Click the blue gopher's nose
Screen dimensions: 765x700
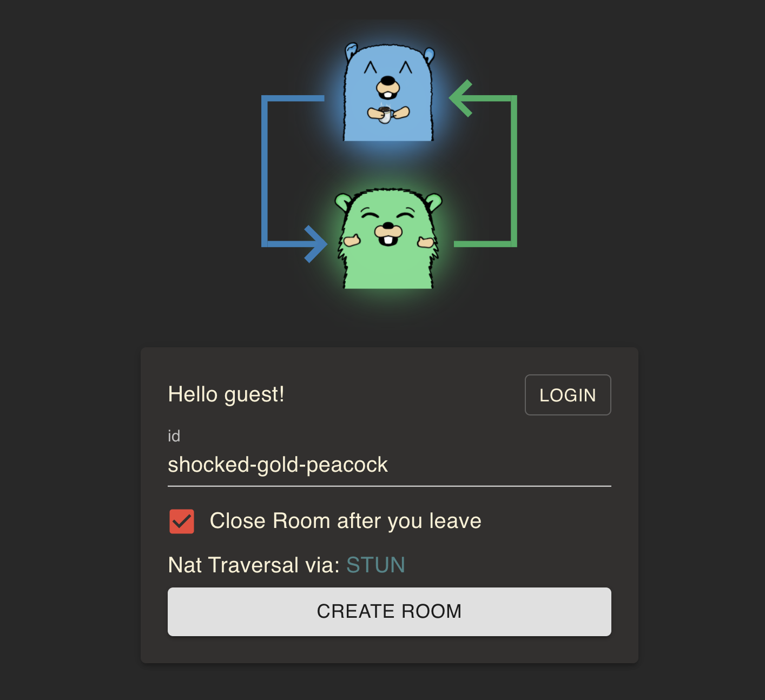click(x=388, y=81)
